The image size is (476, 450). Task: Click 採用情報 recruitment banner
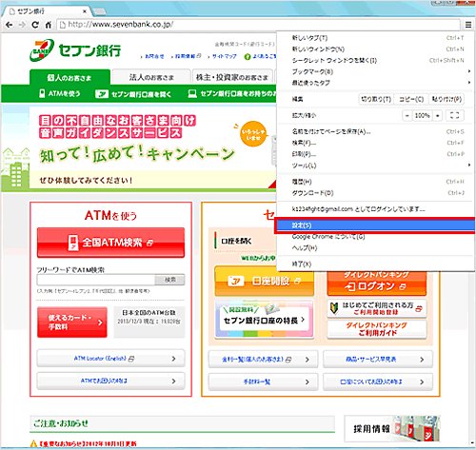(x=392, y=429)
